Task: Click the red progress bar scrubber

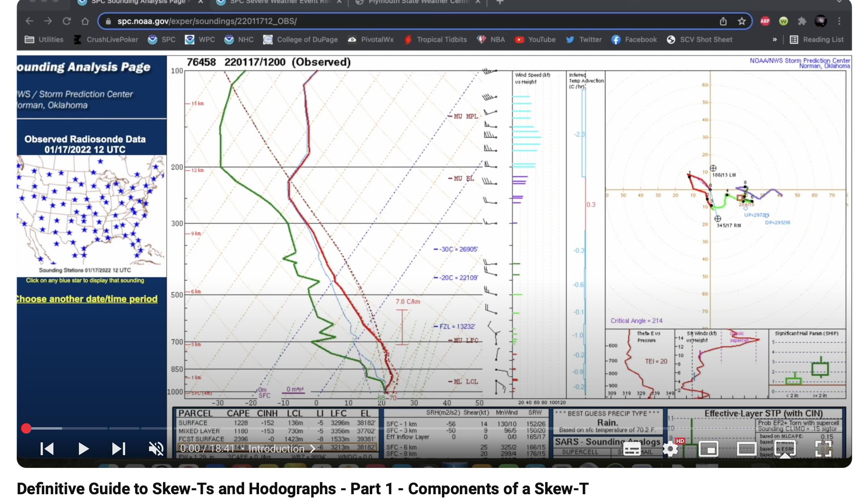Action: click(26, 428)
